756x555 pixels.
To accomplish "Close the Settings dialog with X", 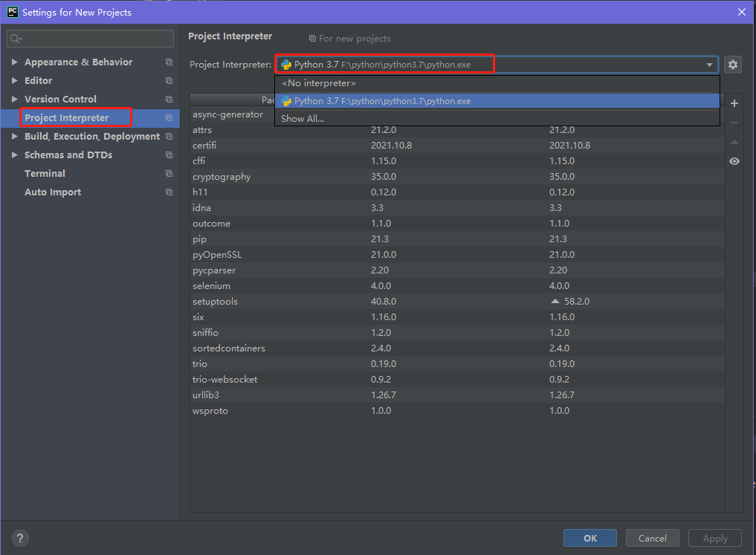I will 742,12.
